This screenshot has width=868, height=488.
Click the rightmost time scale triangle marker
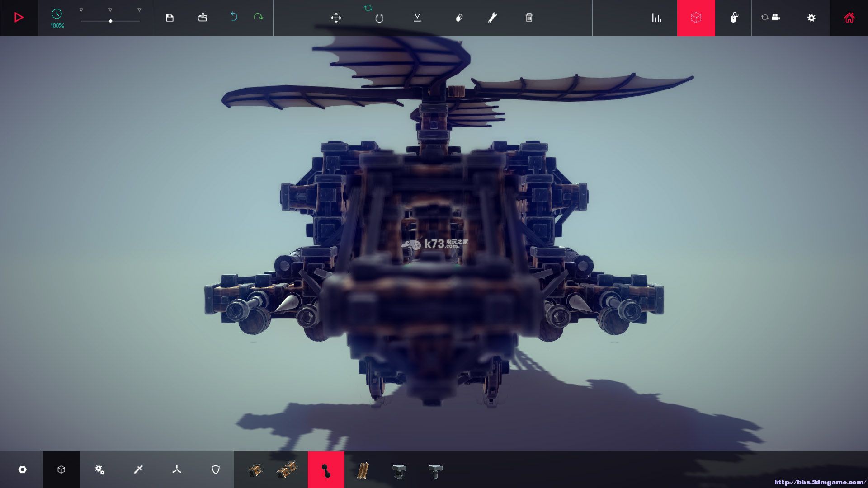139,10
